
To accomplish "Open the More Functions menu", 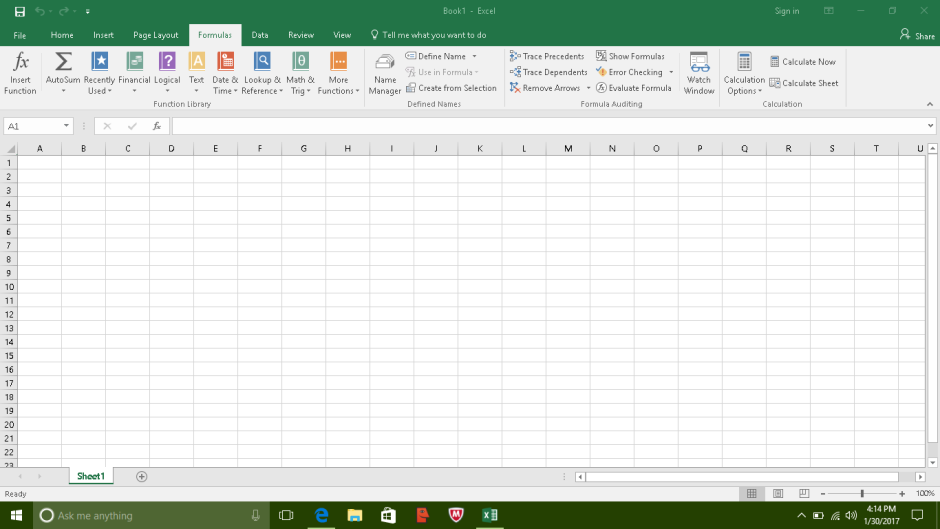I will tap(338, 73).
